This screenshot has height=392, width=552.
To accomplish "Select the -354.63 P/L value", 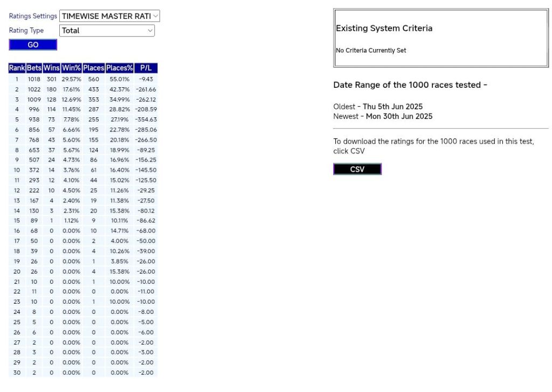I will click(x=146, y=120).
